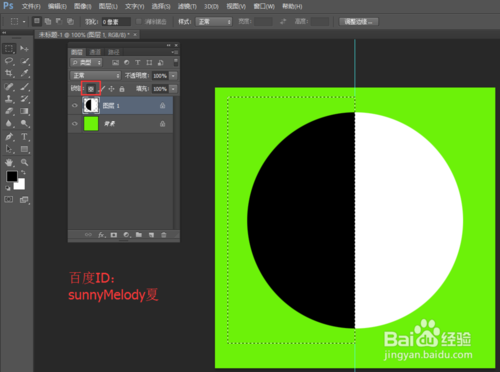
Task: Turn layer filtering on or off
Action: click(175, 62)
